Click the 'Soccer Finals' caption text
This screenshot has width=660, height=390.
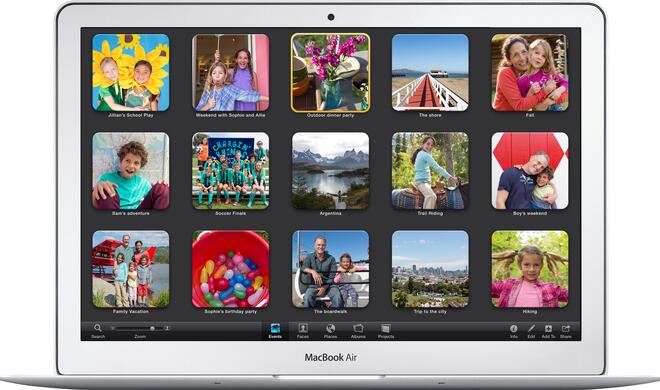pos(231,213)
